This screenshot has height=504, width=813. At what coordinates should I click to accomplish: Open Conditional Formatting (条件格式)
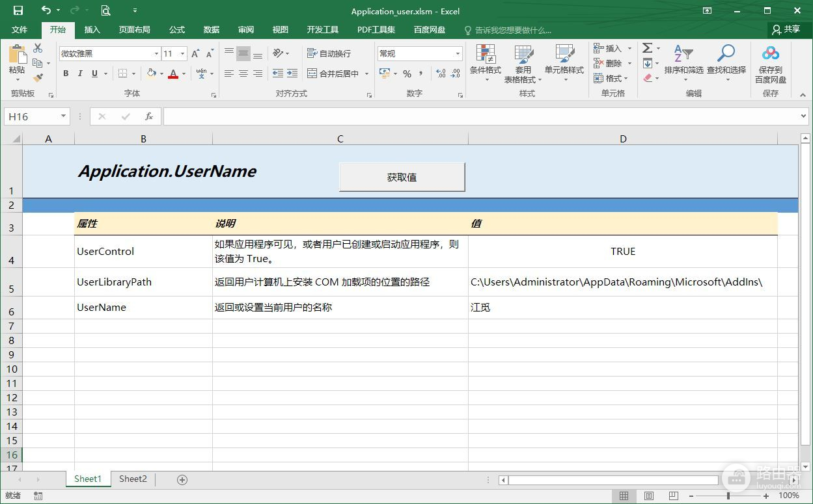tap(485, 63)
